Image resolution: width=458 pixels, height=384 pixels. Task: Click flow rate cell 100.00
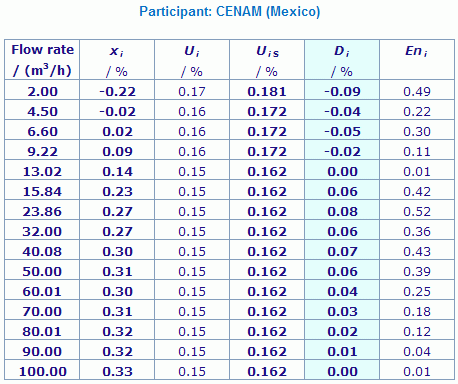pos(43,371)
